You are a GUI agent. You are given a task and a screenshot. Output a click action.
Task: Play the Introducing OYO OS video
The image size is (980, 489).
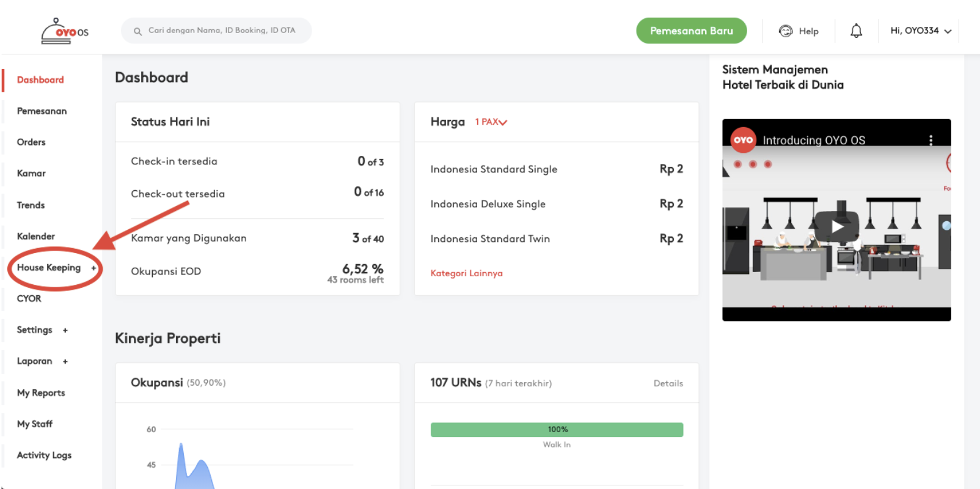(x=836, y=226)
